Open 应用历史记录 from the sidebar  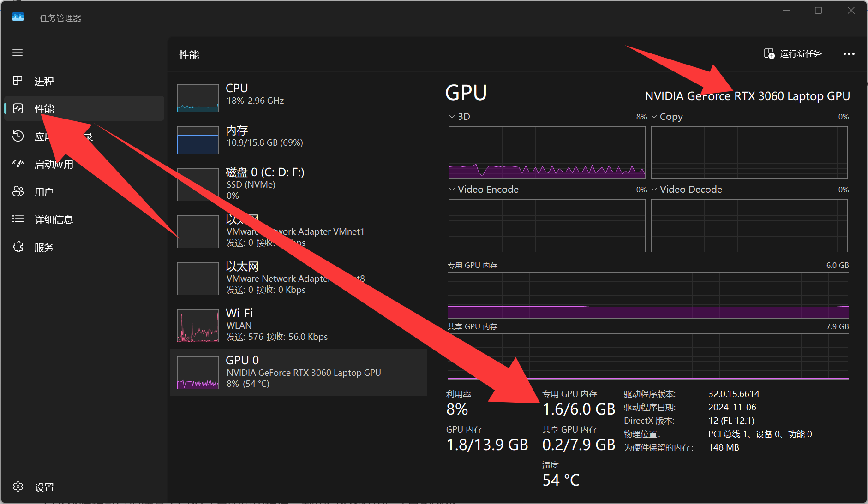click(18, 136)
